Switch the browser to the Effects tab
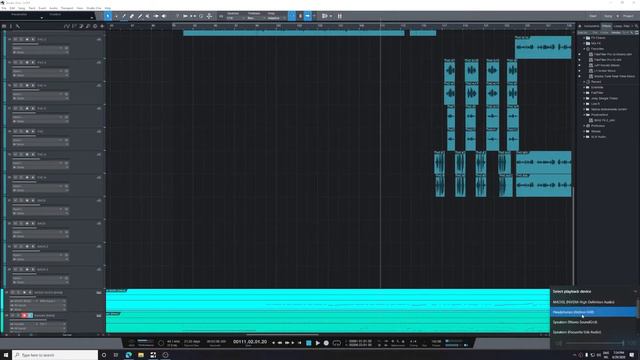This screenshot has height=360, width=640. coord(607,26)
